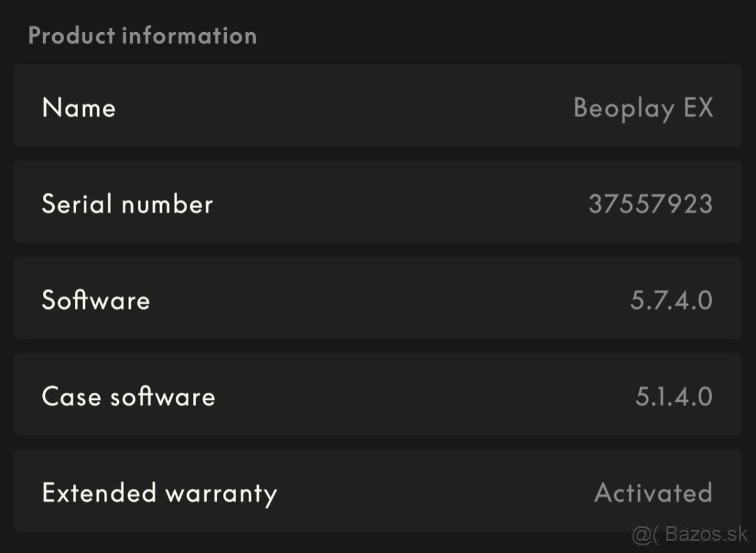Select the Extended warranty label

pos(159,492)
